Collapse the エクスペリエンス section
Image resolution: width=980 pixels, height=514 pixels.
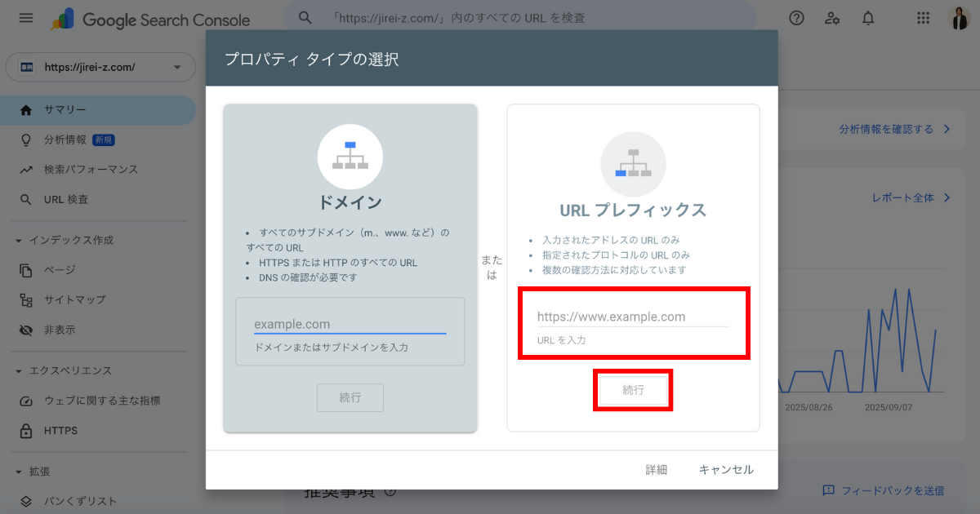pyautogui.click(x=19, y=371)
